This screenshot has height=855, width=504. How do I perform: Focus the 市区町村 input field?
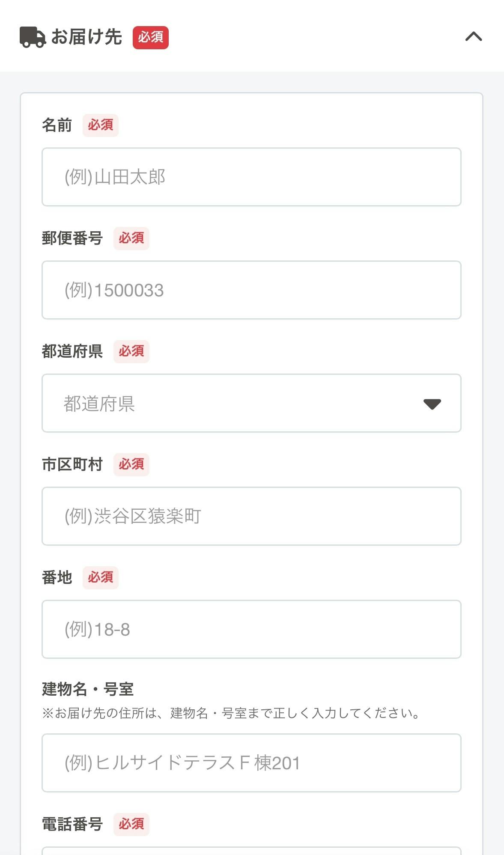point(251,516)
